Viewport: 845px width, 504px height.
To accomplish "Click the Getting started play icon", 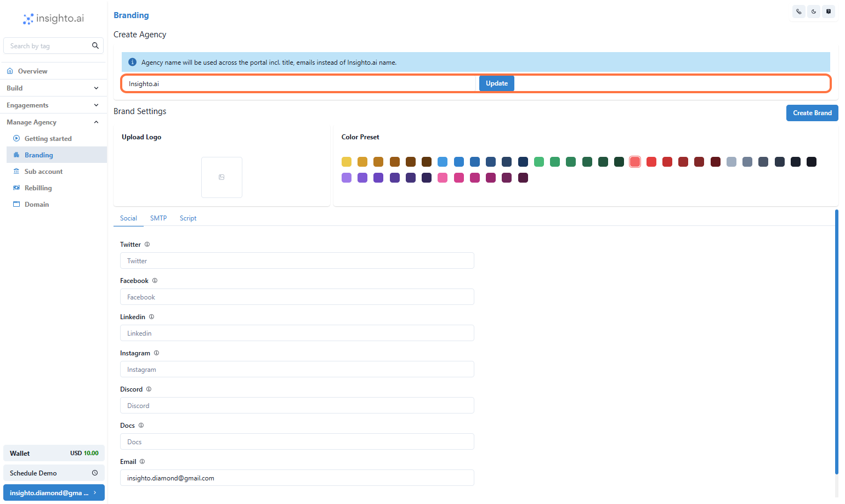I will (16, 139).
